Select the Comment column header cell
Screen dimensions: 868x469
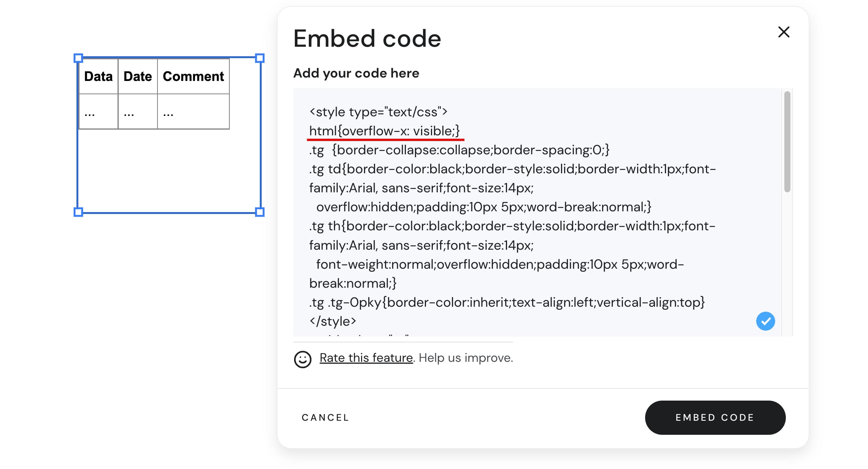click(193, 76)
